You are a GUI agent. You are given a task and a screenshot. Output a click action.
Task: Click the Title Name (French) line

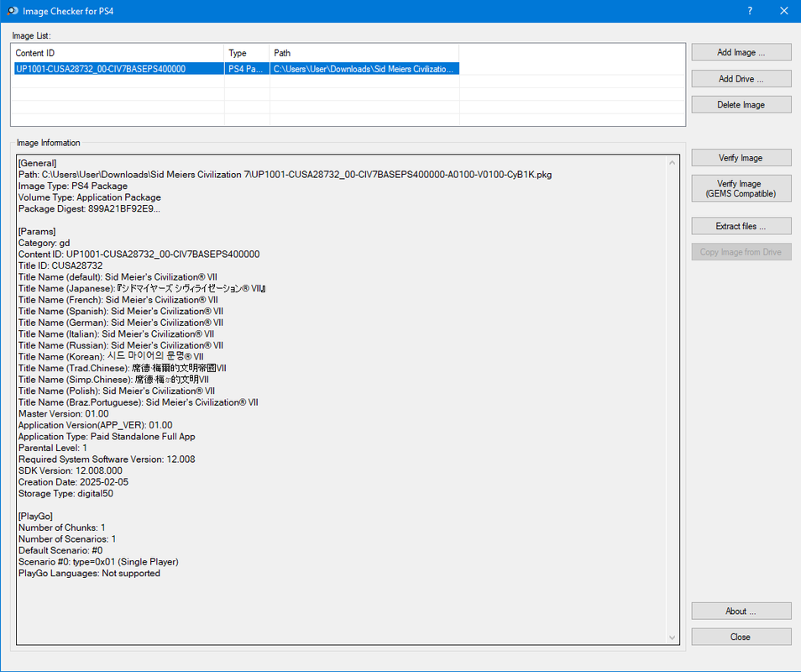(x=118, y=300)
